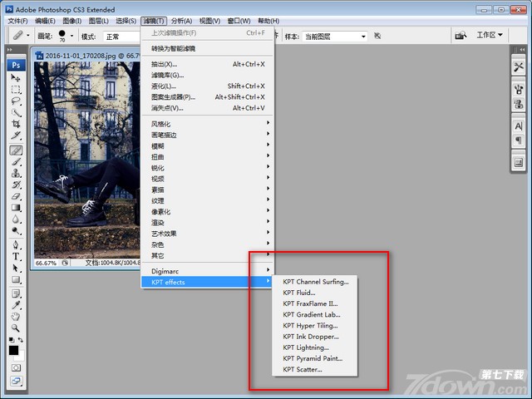Select the Brush tool
532x399 pixels.
point(16,161)
